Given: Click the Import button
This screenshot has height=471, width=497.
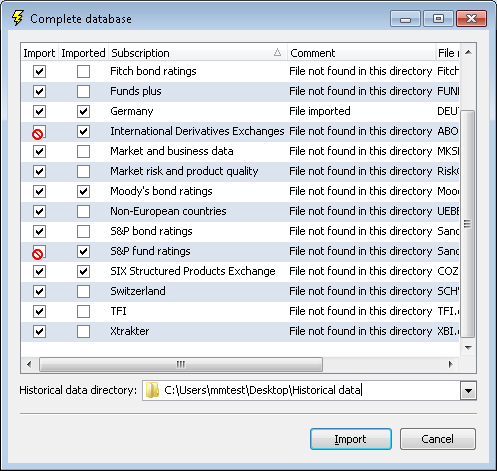Looking at the screenshot, I should coord(351,439).
